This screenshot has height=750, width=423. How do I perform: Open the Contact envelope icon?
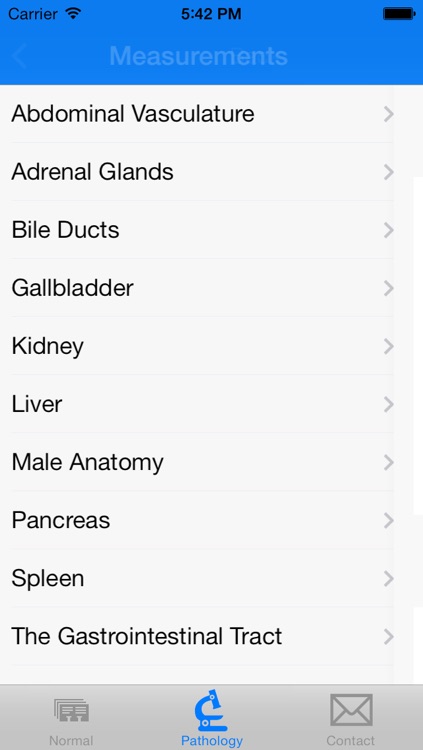click(351, 710)
